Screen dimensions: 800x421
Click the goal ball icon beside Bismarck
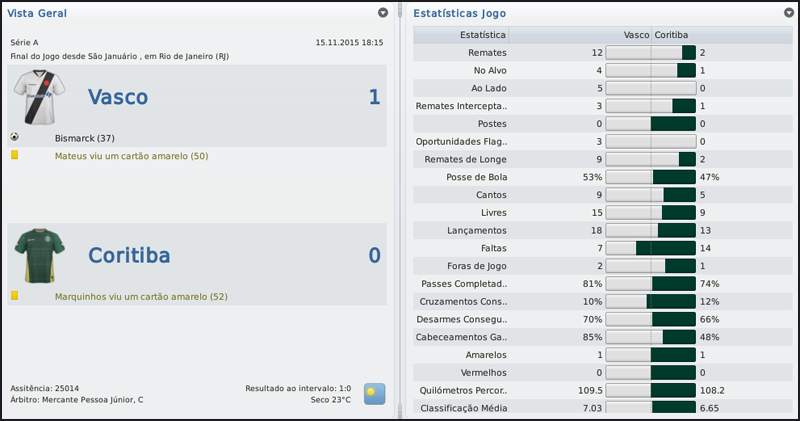tap(14, 137)
